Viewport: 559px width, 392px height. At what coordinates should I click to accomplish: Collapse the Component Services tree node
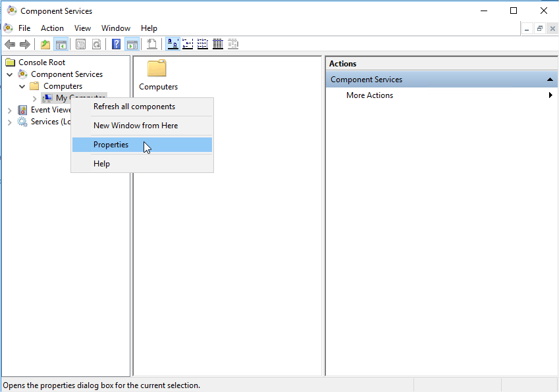[10, 74]
